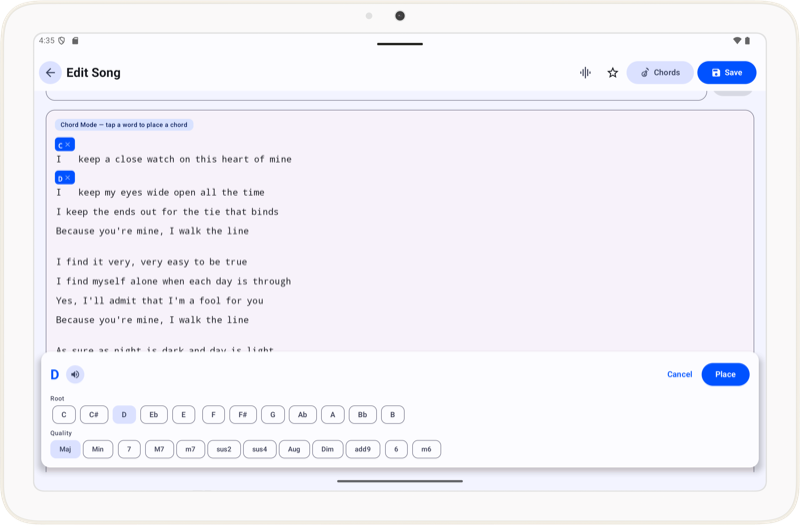
Task: Tap the word "binds" in lyrics
Action: (265, 212)
